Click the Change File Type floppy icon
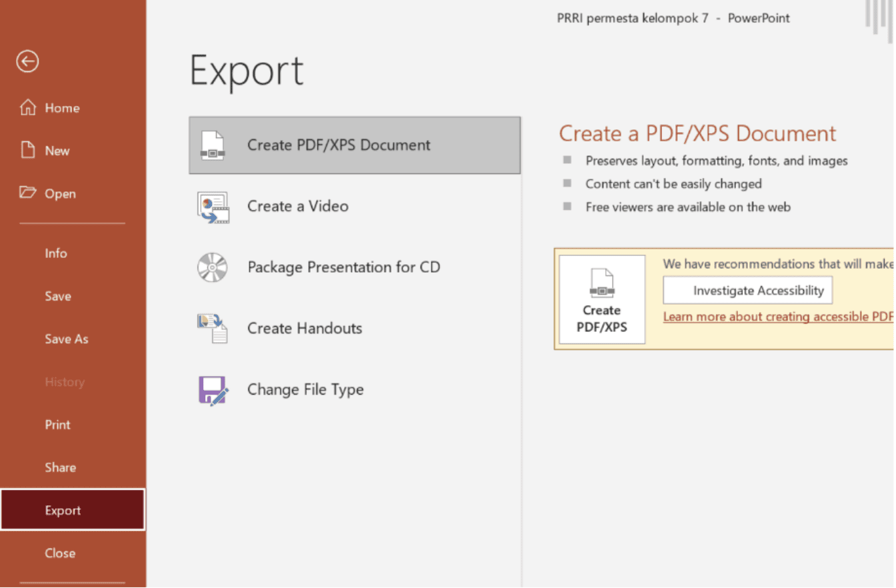This screenshot has height=588, width=896. click(x=213, y=390)
